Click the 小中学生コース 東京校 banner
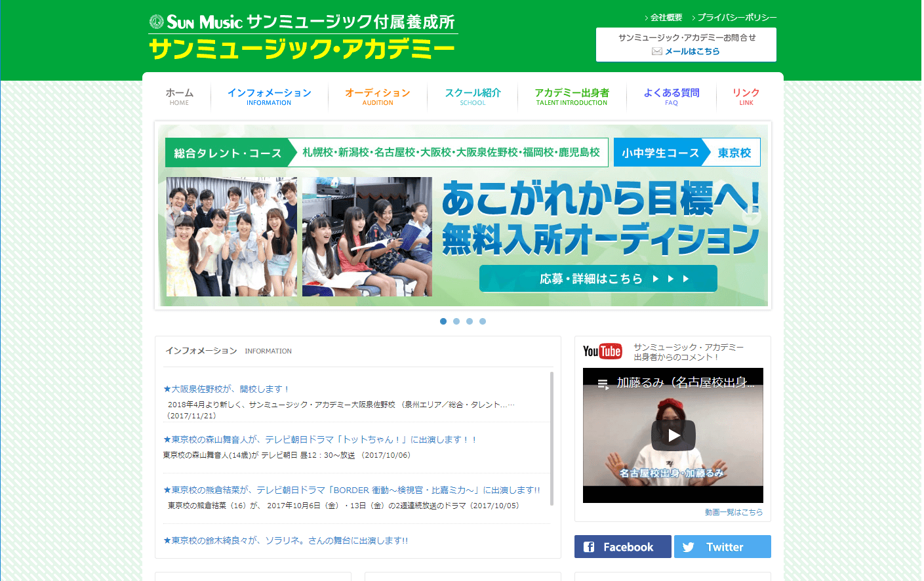The width and height of the screenshot is (924, 581). 686,151
